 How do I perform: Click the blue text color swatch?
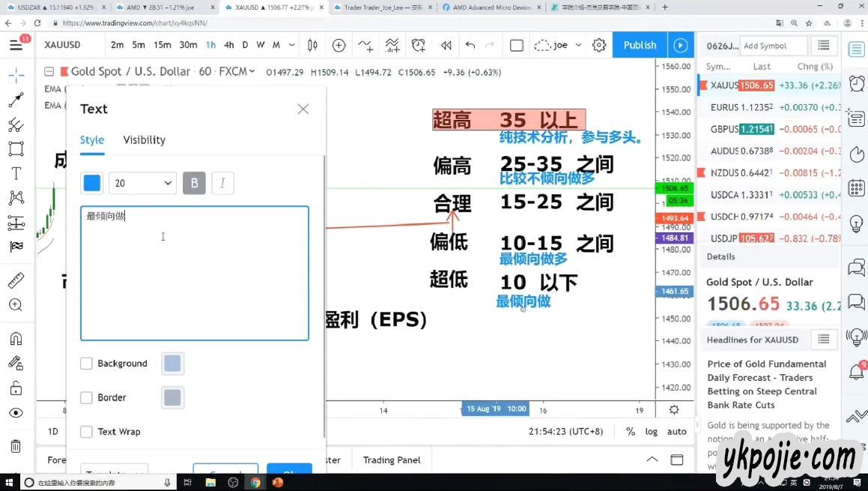[92, 183]
